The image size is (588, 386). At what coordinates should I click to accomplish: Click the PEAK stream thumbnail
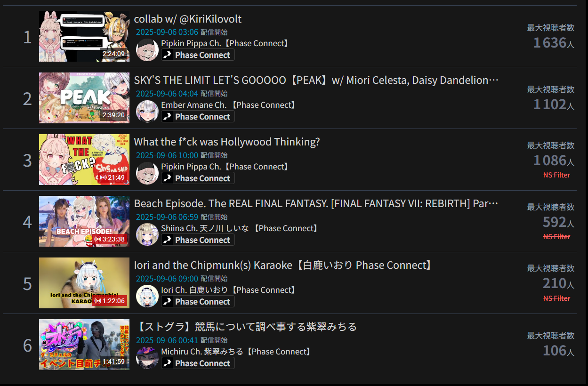coord(84,98)
